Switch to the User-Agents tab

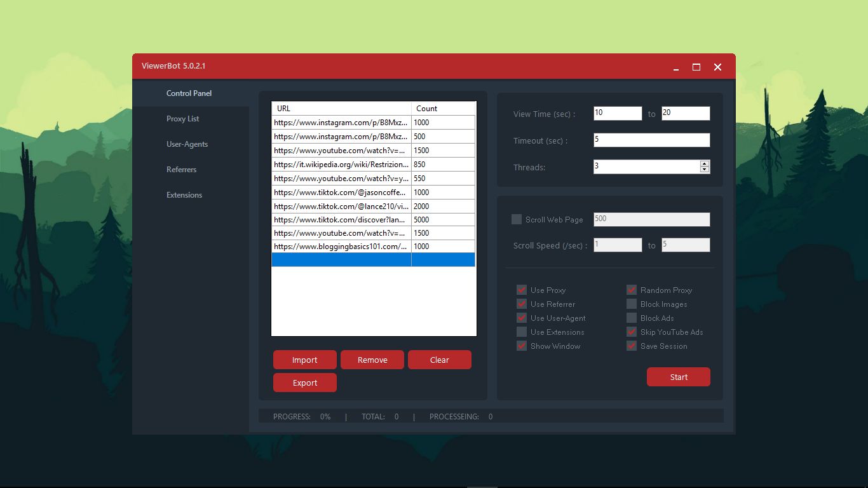tap(187, 144)
